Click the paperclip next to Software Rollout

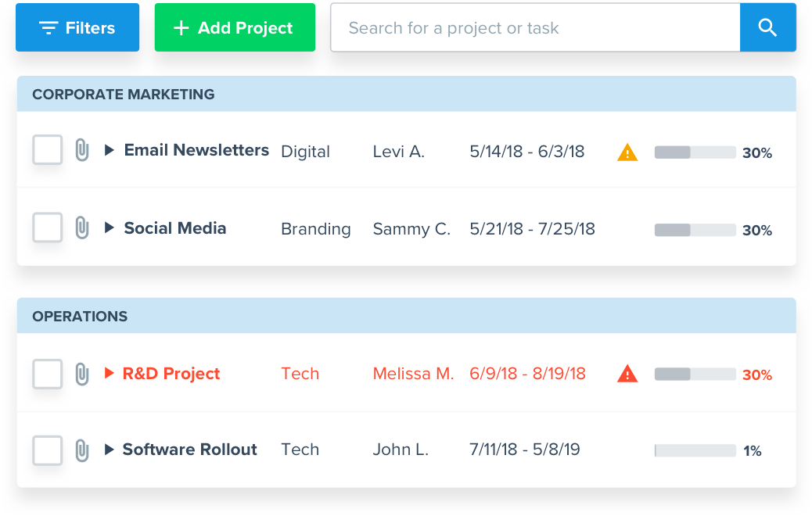coord(81,449)
